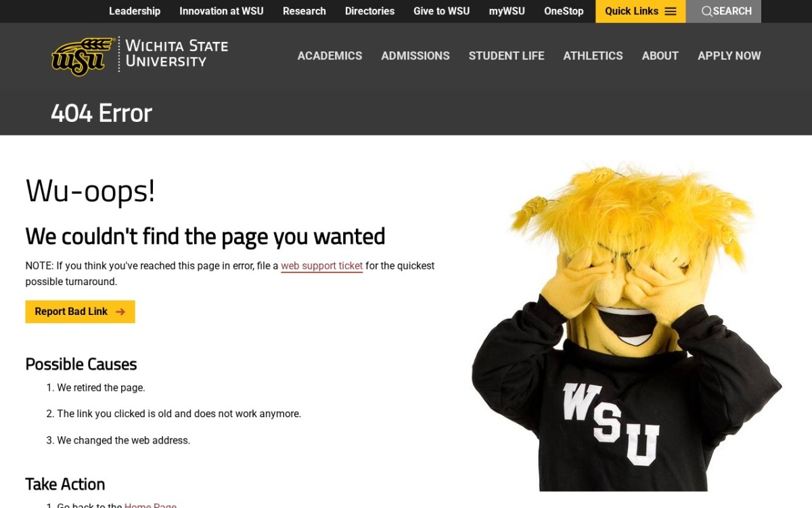Click "We retired the page." list item
The height and width of the screenshot is (508, 812).
coord(101,387)
